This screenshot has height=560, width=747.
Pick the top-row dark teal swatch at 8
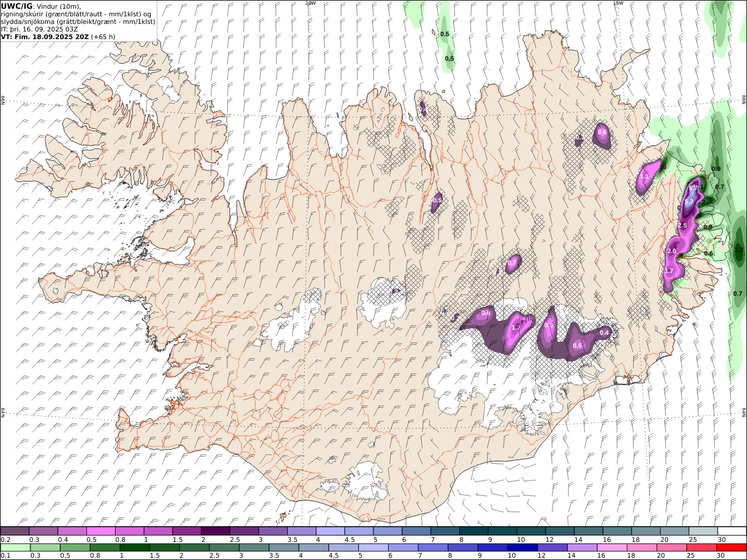[473, 531]
